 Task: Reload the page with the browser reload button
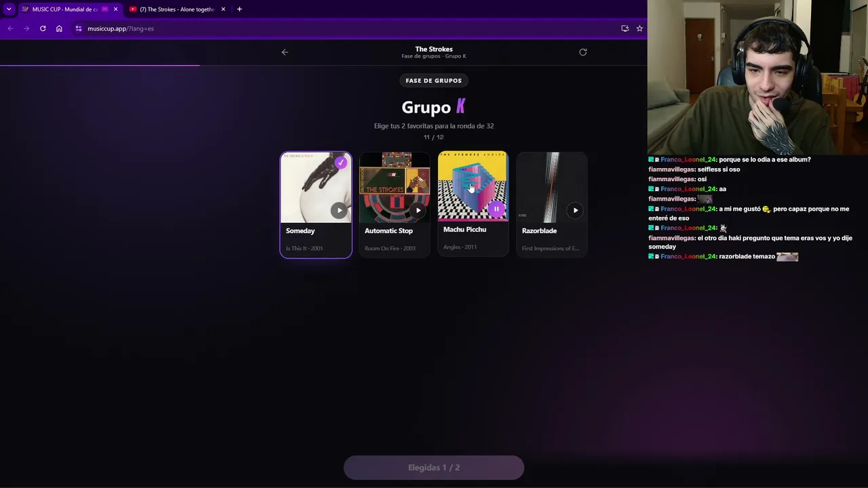[43, 28]
